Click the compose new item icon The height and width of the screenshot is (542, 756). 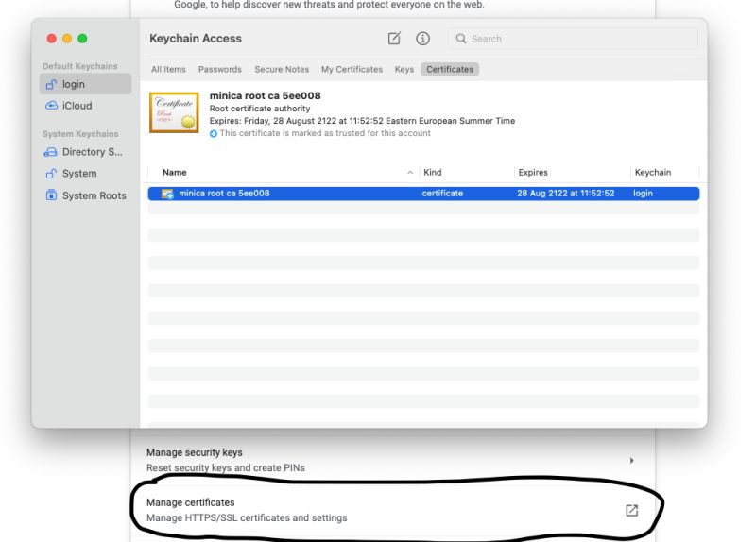click(394, 39)
